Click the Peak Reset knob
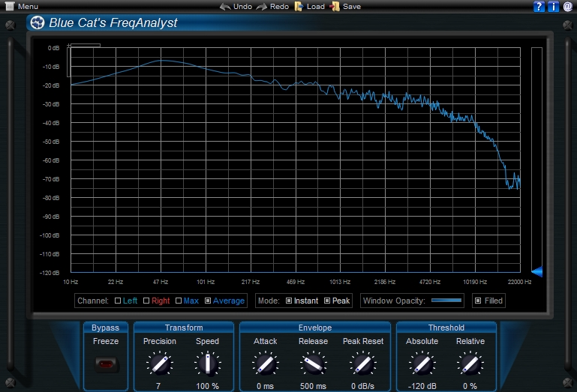The image size is (577, 392). (363, 364)
